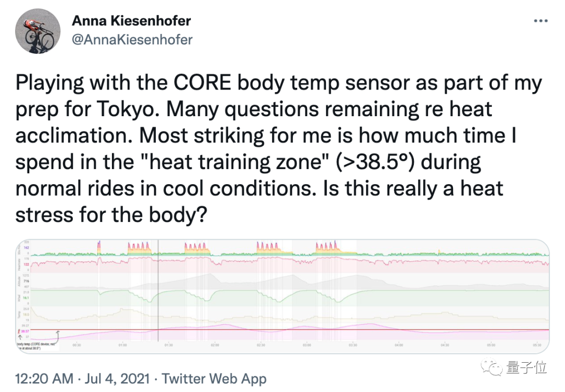
Task: Click the 03:00 time label on chart axis
Action: 307,345
